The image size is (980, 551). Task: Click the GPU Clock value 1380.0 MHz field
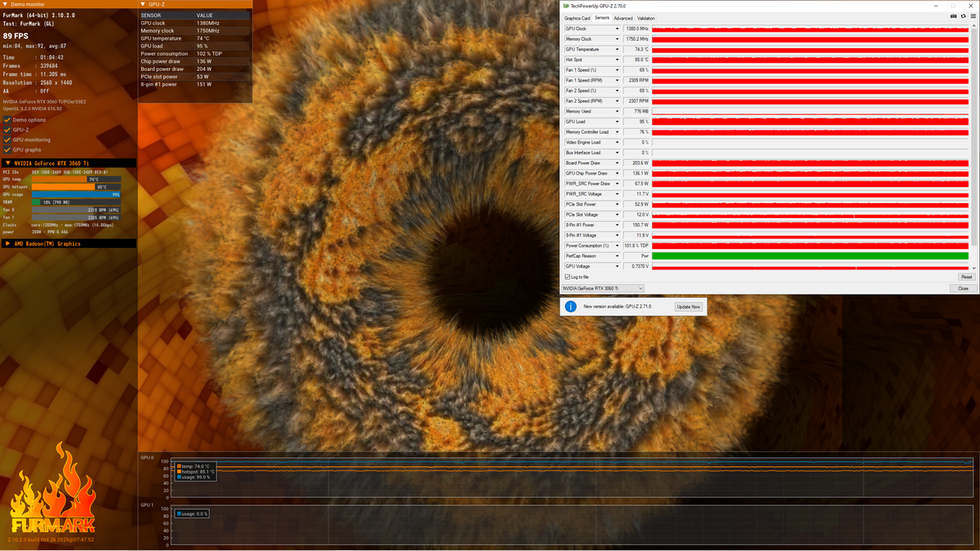[x=637, y=29]
